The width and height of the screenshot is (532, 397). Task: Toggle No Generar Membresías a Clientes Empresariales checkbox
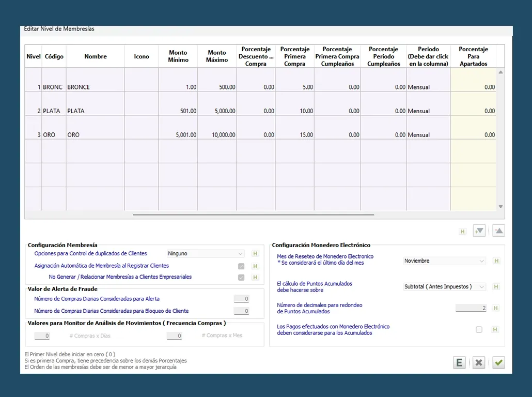[x=241, y=278]
